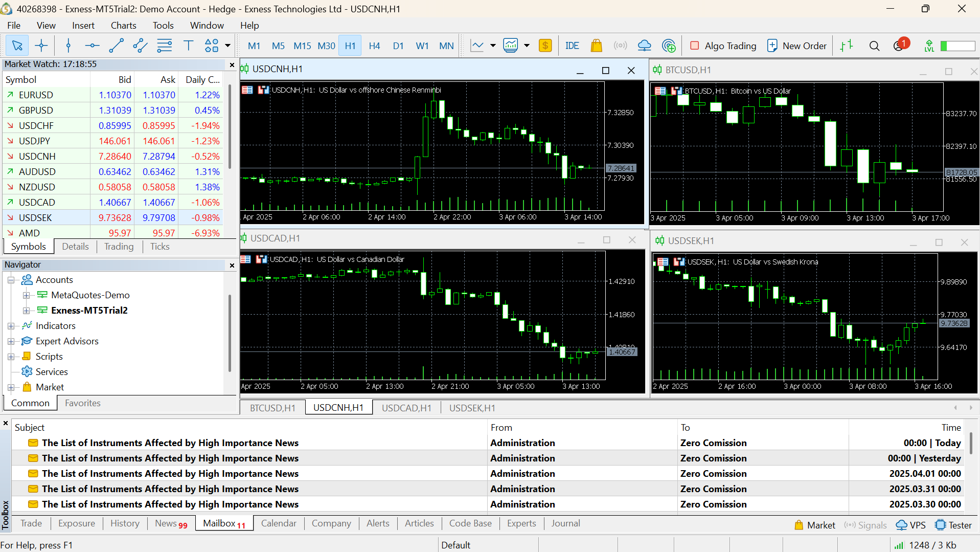980x552 pixels.
Task: Collapse the Accounts tree node
Action: (x=11, y=280)
